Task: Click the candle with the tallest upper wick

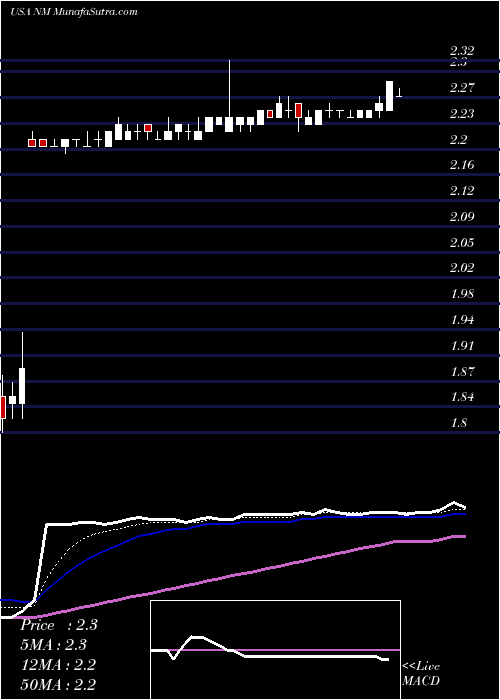Action: (229, 96)
